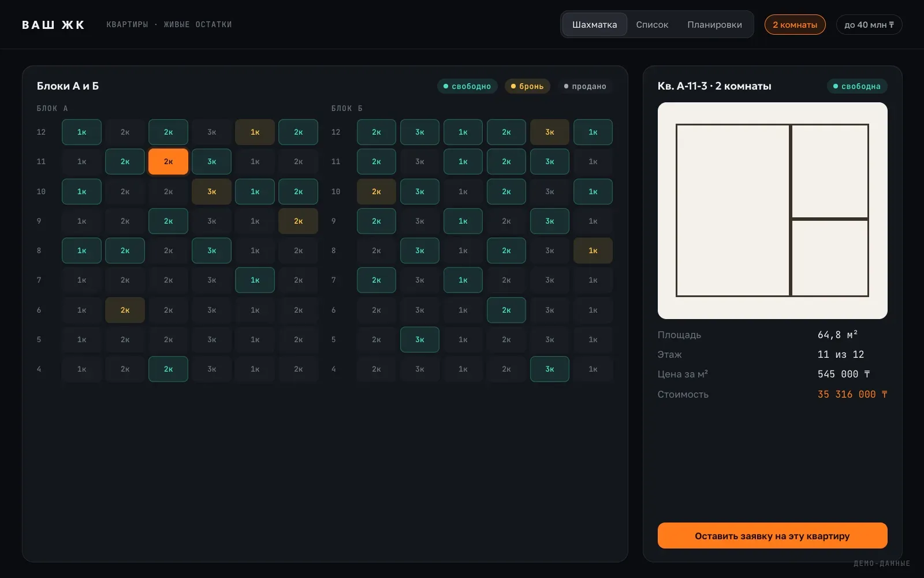Select Block Б floor 8 reserved 1к apartment
Image resolution: width=924 pixels, height=578 pixels.
click(593, 250)
